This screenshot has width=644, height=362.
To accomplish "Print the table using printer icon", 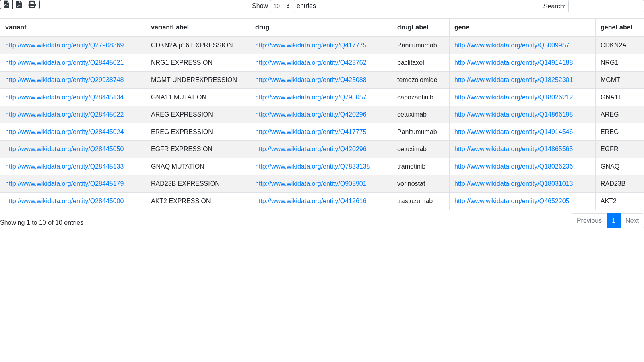I will tap(32, 4).
